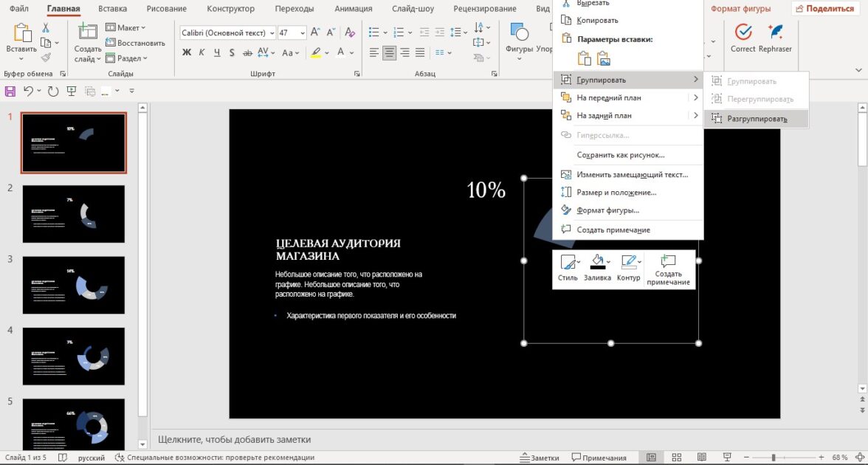This screenshot has height=465, width=868.
Task: Click the zoom slider in status bar
Action: (x=773, y=458)
